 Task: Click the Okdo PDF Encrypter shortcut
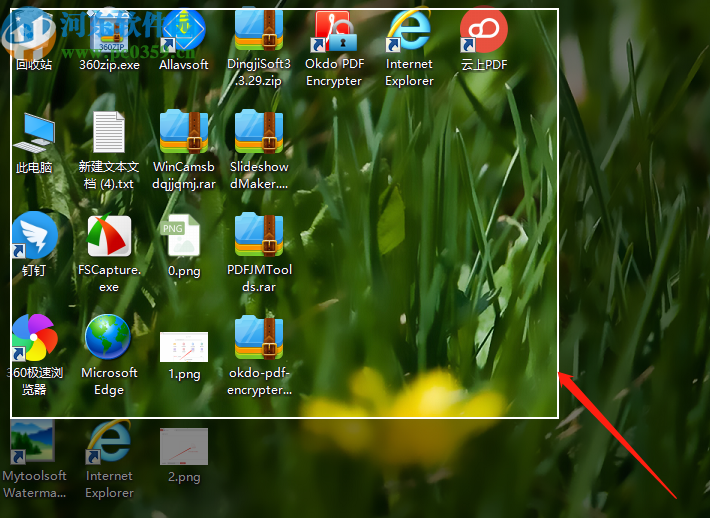pos(334,48)
